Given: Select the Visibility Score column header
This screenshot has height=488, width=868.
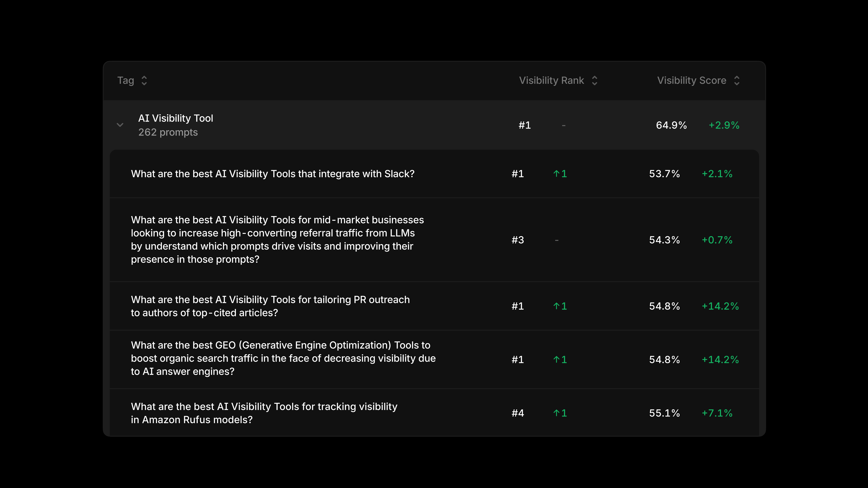Looking at the screenshot, I should (691, 81).
